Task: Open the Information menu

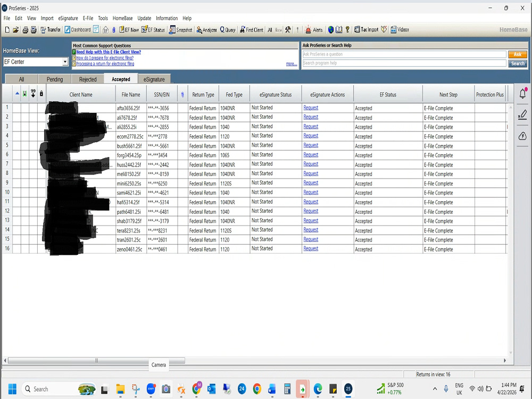Action: click(167, 18)
